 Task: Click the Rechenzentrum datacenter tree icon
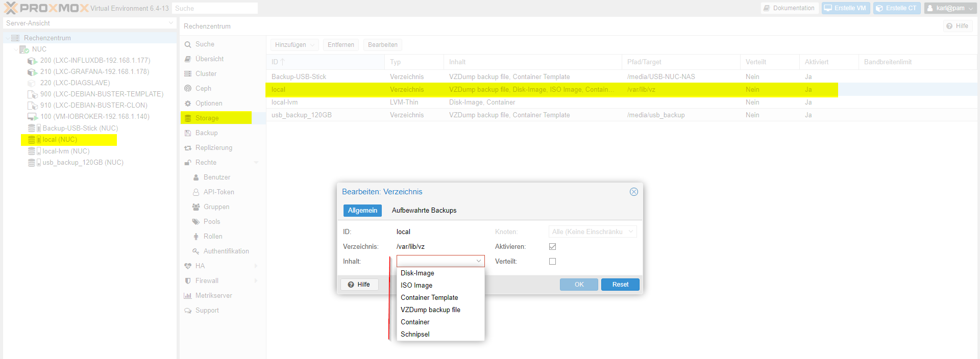pyautogui.click(x=15, y=38)
